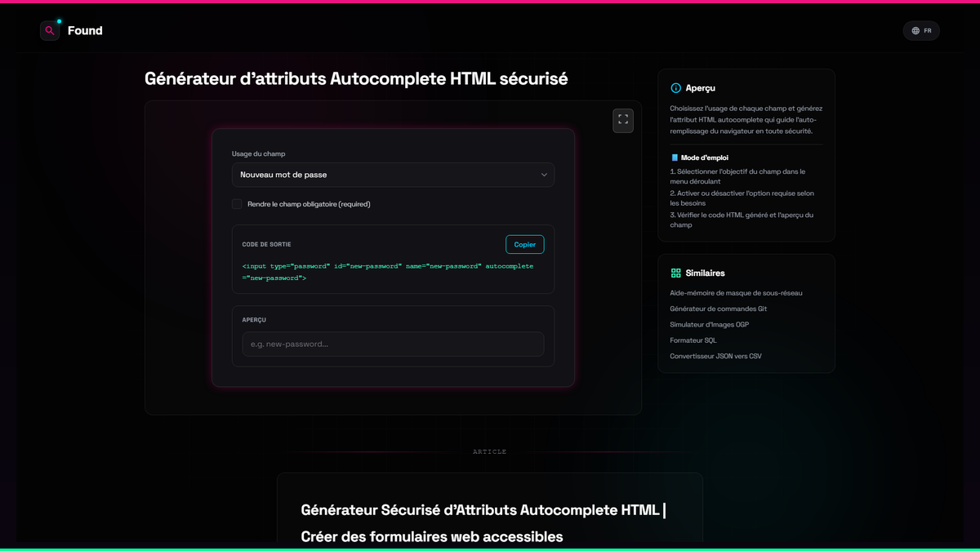Viewport: 980px width, 551px height.
Task: Click the ARTICLE section label
Action: click(489, 451)
